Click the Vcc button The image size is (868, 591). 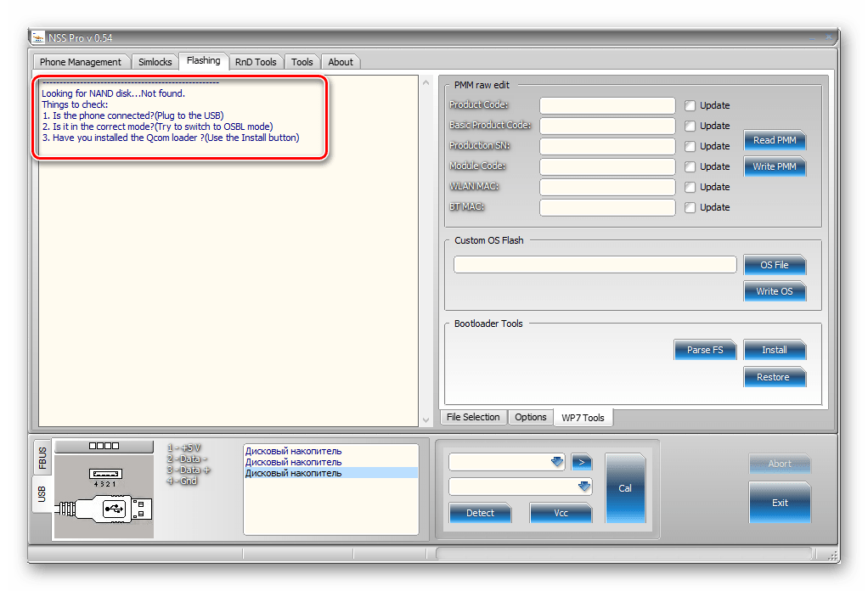point(561,513)
